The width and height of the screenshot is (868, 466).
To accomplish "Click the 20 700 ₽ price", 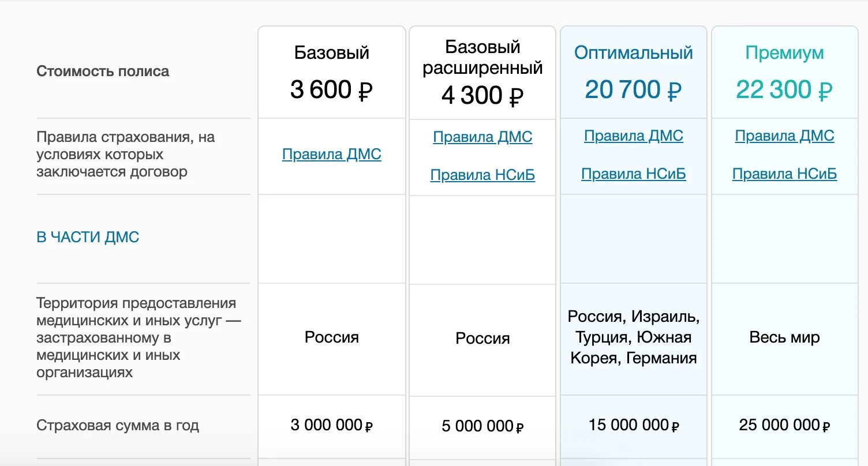I will [x=633, y=90].
